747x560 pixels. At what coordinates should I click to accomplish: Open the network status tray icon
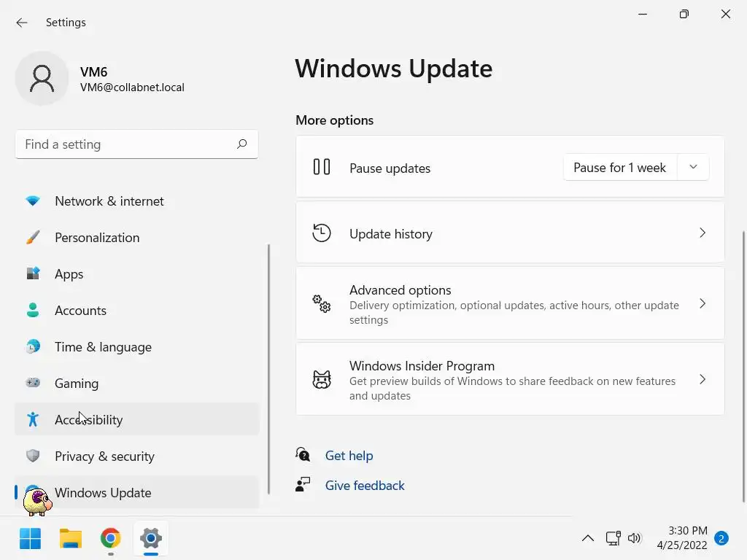point(613,538)
